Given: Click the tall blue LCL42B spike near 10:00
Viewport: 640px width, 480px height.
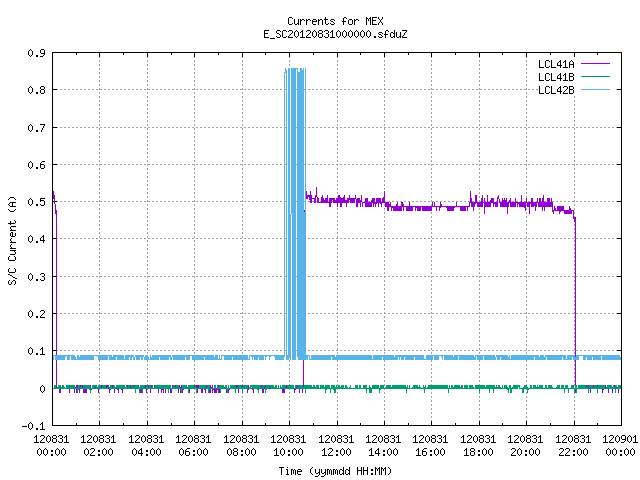Looking at the screenshot, I should (295, 212).
